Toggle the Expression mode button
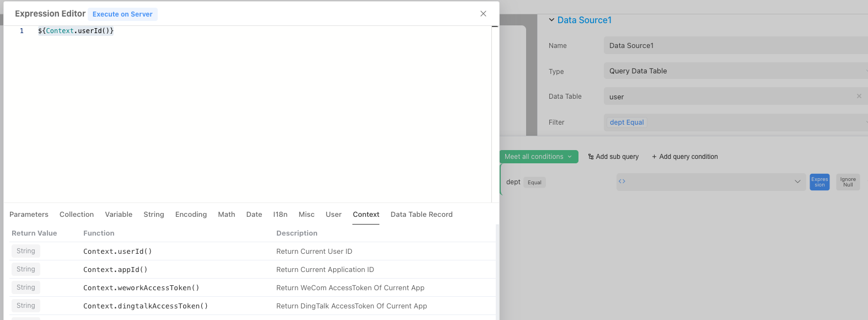This screenshot has width=868, height=320. coord(819,182)
